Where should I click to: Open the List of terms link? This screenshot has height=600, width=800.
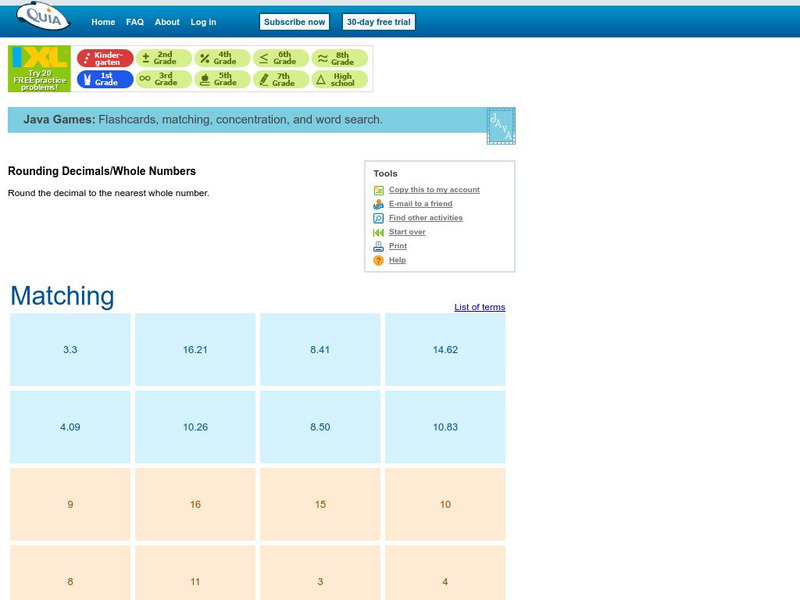click(x=479, y=307)
